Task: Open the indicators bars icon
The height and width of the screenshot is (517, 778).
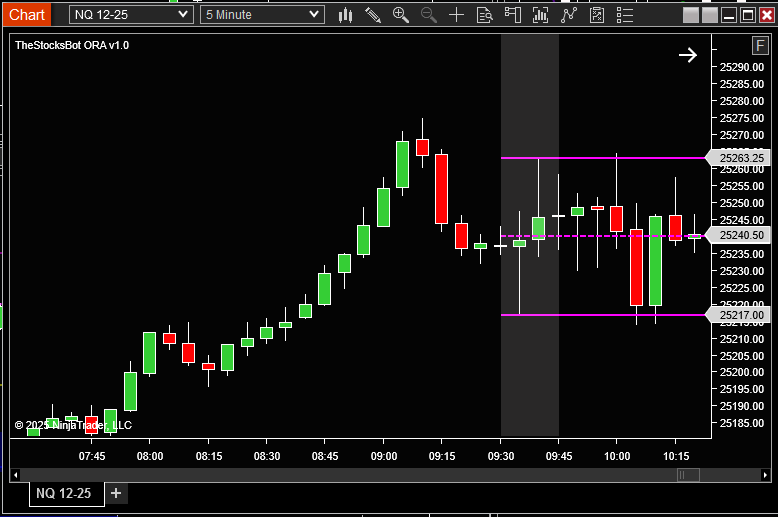Action: pos(540,15)
